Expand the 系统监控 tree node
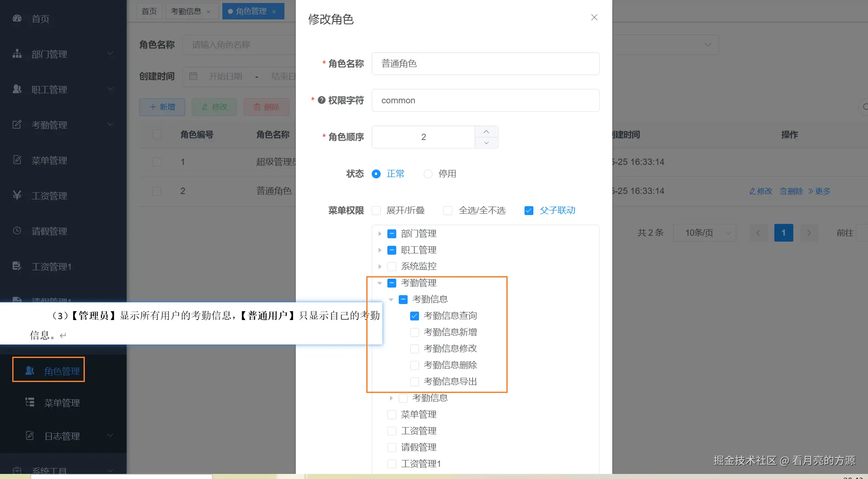Image resolution: width=868 pixels, height=479 pixels. coord(380,266)
